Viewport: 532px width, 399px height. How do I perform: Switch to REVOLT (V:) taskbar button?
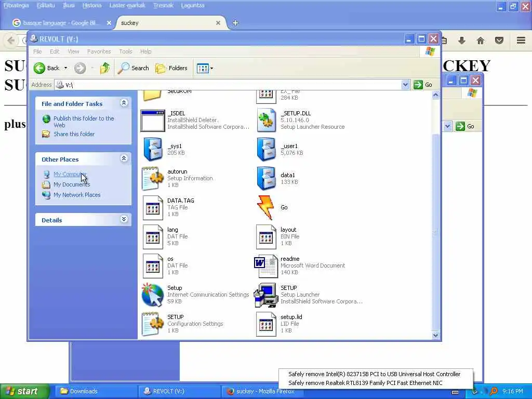pos(179,391)
